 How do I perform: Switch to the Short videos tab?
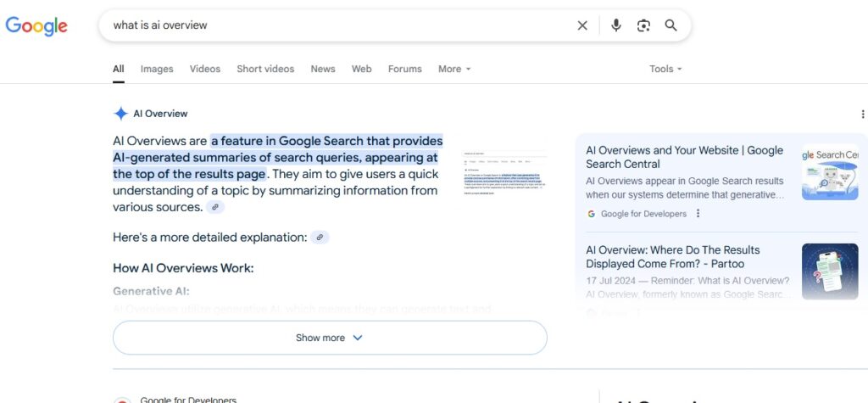coord(265,69)
